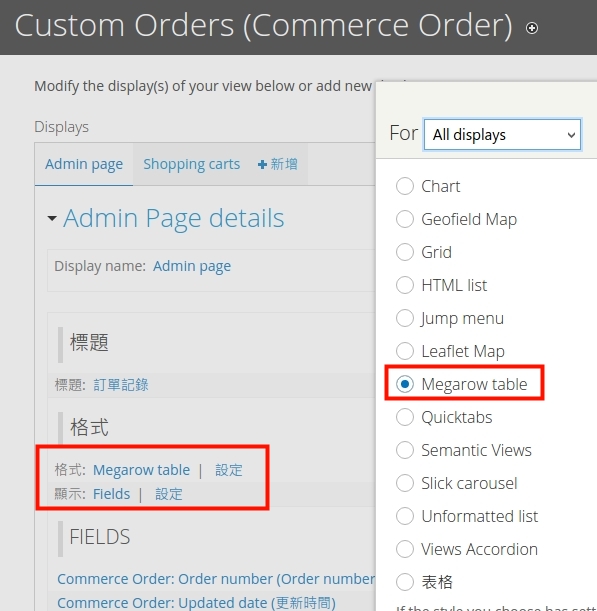597x611 pixels.
Task: Select Slick carousel radio button
Action: (405, 483)
